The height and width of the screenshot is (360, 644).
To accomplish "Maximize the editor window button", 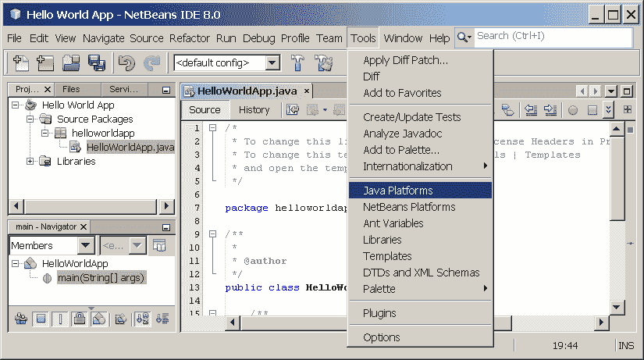I will 627,91.
